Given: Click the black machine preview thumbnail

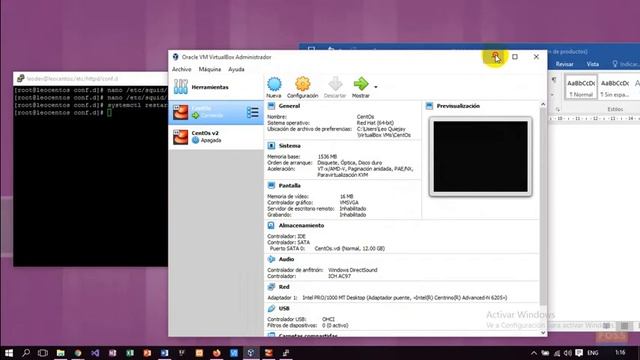Looking at the screenshot, I should [480, 156].
